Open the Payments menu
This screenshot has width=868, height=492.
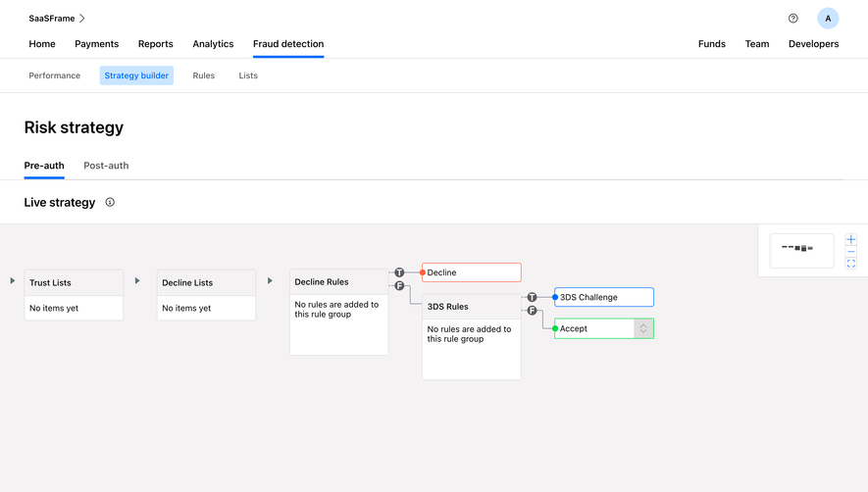pyautogui.click(x=97, y=44)
